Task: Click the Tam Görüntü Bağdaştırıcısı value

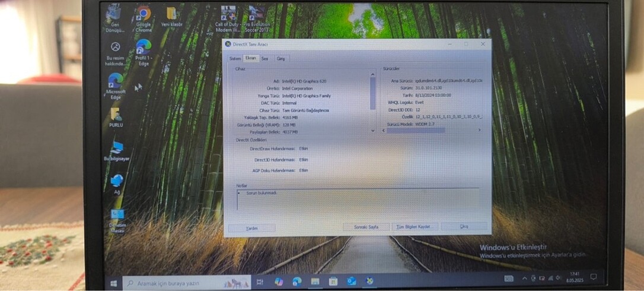Action: click(x=305, y=110)
